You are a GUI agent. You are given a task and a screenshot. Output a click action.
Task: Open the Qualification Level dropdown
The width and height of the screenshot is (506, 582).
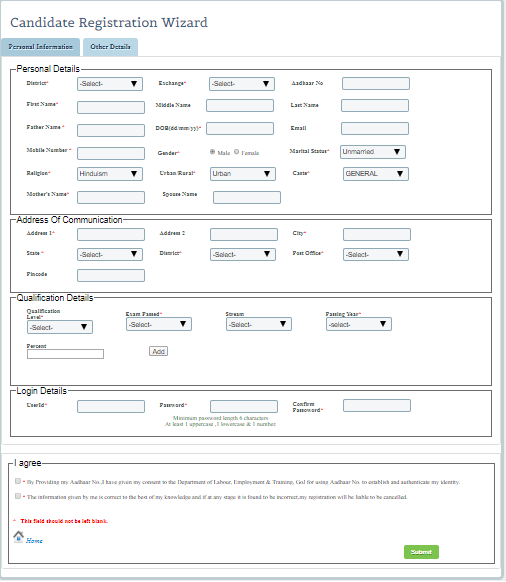click(x=60, y=327)
